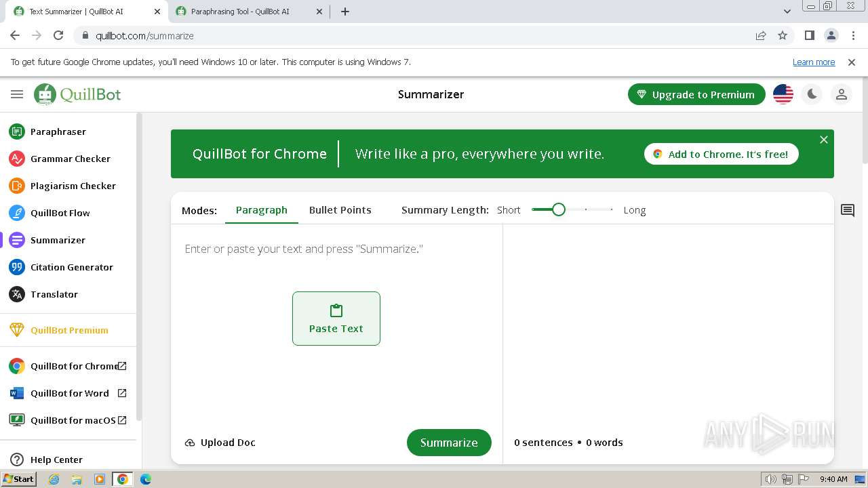
Task: Open the feedback comment icon
Action: point(848,210)
